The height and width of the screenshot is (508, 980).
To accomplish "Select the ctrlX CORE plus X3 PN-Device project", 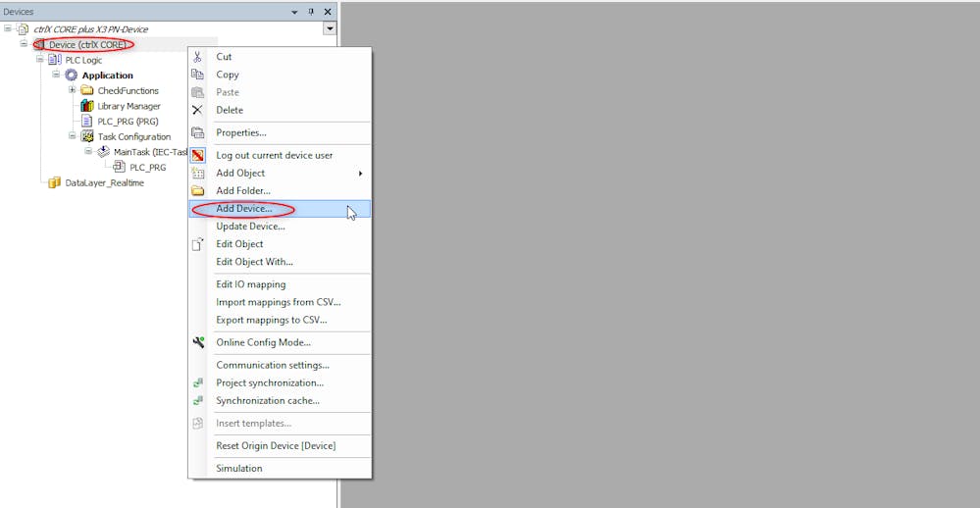I will [x=90, y=28].
